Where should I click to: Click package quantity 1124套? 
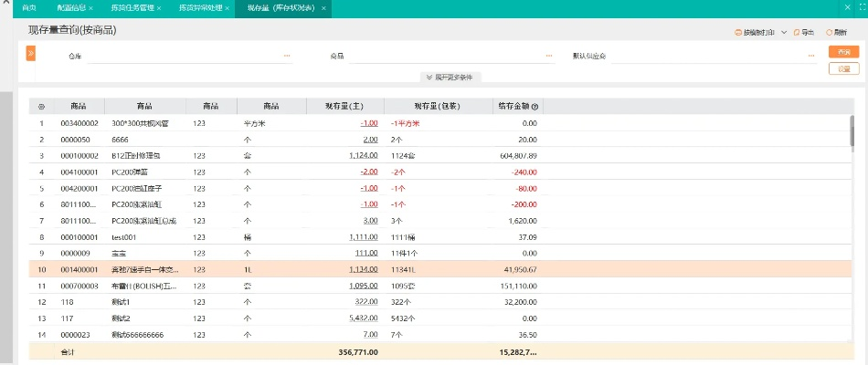click(x=403, y=156)
